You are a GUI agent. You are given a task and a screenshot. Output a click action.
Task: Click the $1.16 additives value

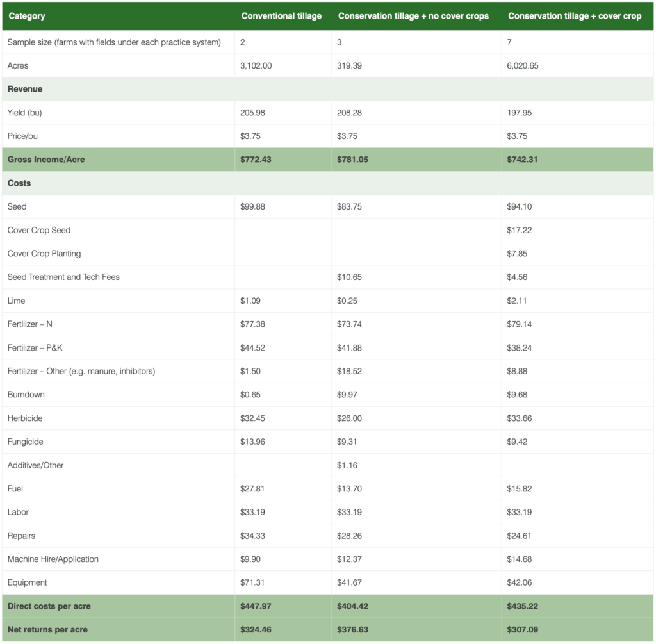(347, 465)
